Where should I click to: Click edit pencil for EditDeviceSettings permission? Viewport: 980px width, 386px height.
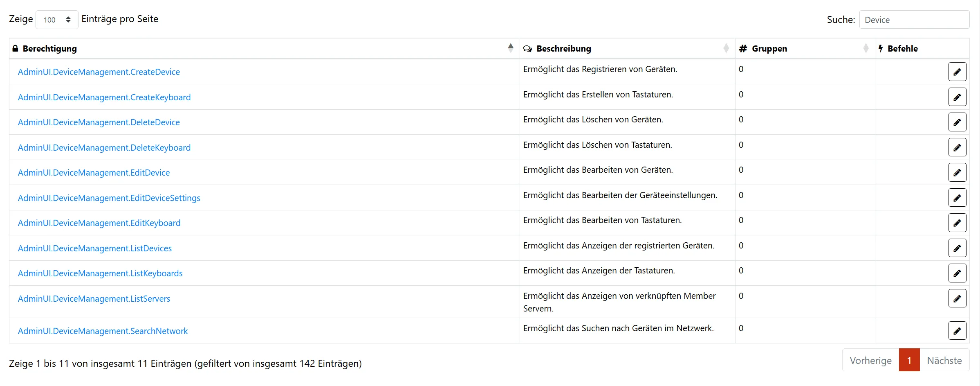[957, 198]
